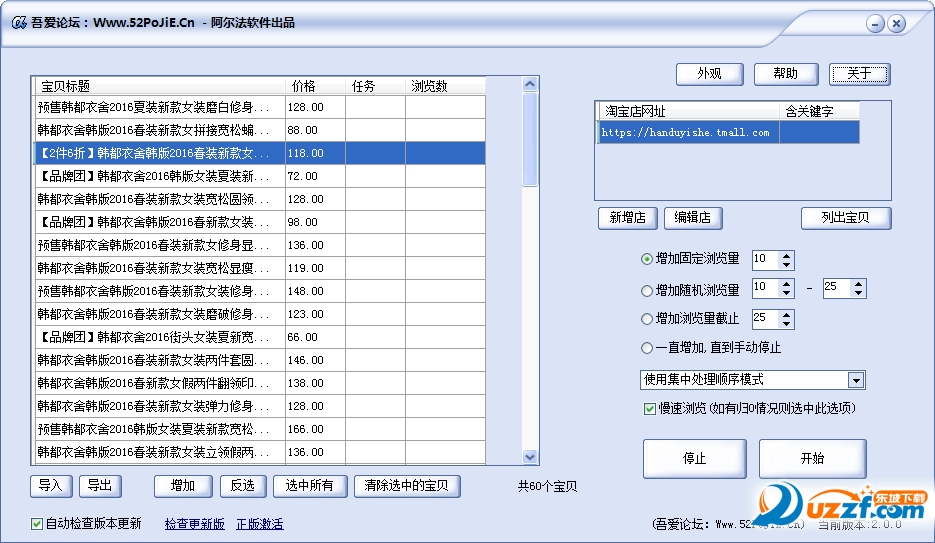Viewport: 935px width, 543px height.
Task: Click the fixed view count input field
Action: point(766,260)
